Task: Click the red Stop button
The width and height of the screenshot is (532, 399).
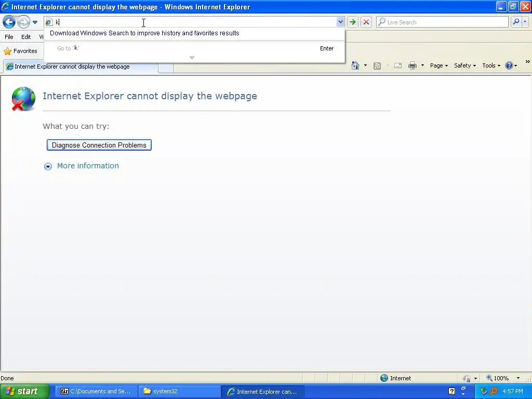Action: click(366, 22)
